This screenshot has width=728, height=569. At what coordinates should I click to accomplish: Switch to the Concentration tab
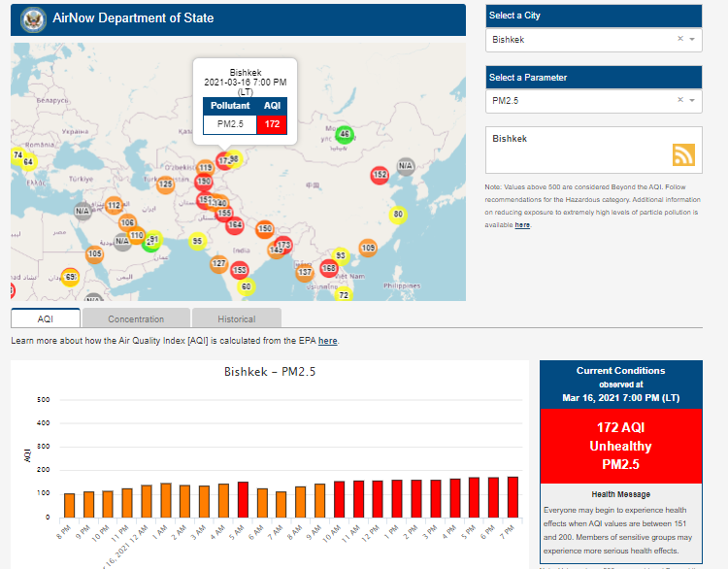coord(136,318)
